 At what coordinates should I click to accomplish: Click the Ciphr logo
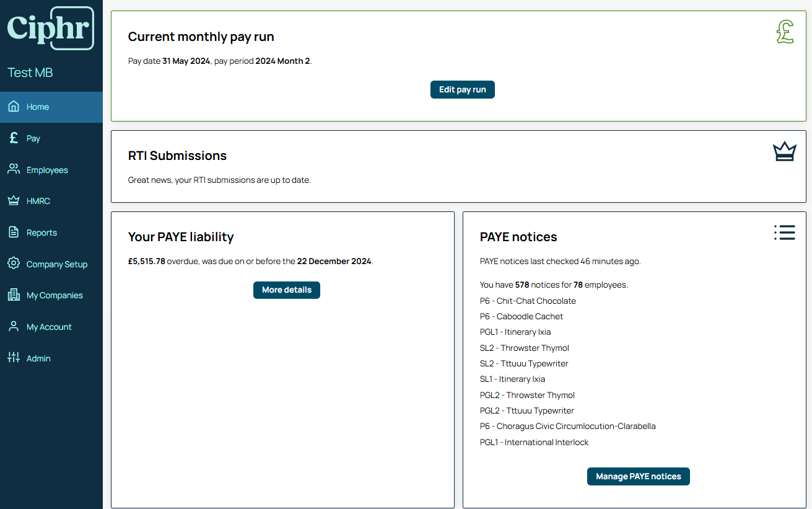click(51, 29)
